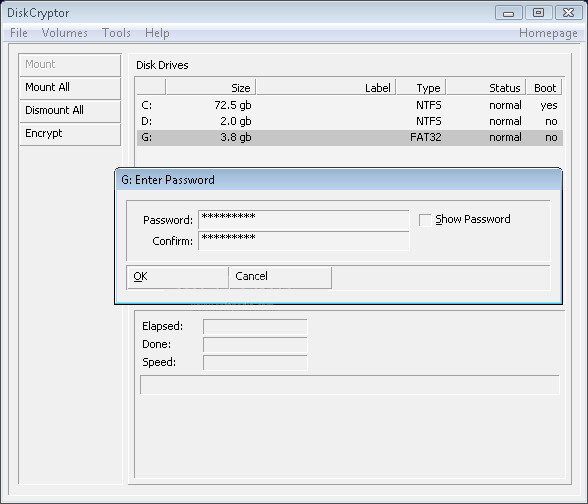Open the File menu
Screen dimensions: 588x504
[19, 33]
